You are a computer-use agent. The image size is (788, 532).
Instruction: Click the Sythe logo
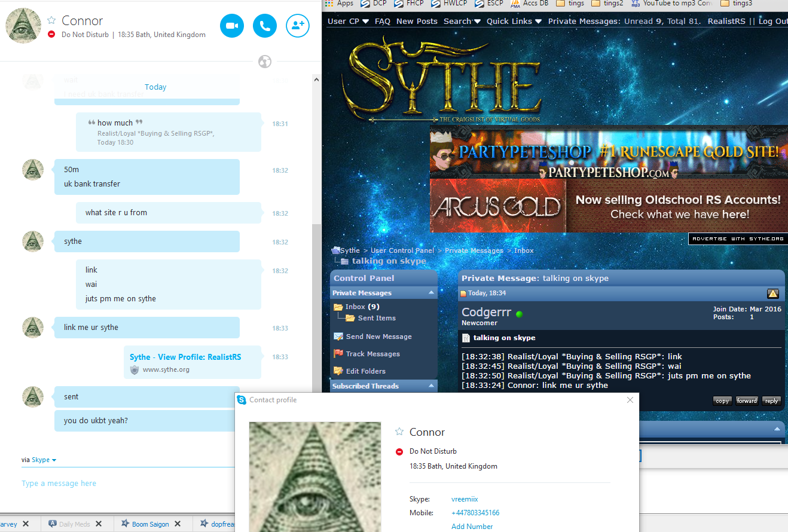[x=441, y=81]
